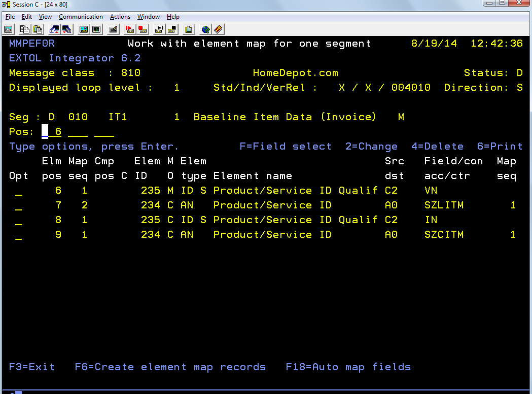Click the Send File to Host icon
The height and width of the screenshot is (394, 532).
click(x=54, y=29)
